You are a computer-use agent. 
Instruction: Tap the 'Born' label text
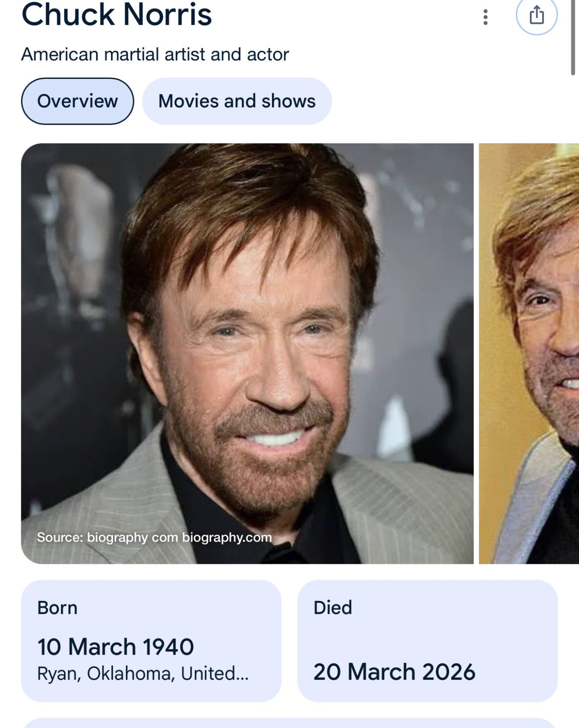57,608
